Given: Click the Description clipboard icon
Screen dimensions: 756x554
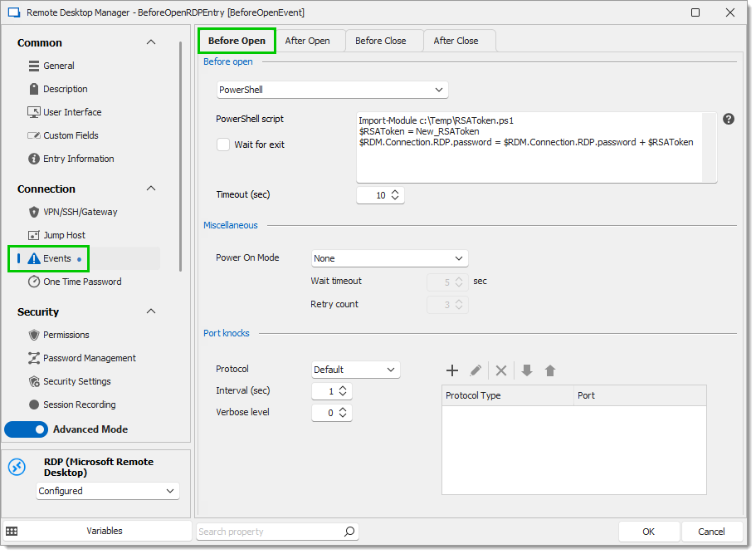Looking at the screenshot, I should click(x=34, y=89).
